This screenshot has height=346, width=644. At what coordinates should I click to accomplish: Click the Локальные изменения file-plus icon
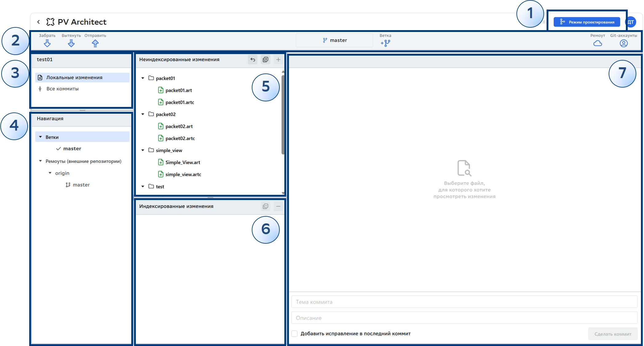pyautogui.click(x=40, y=77)
